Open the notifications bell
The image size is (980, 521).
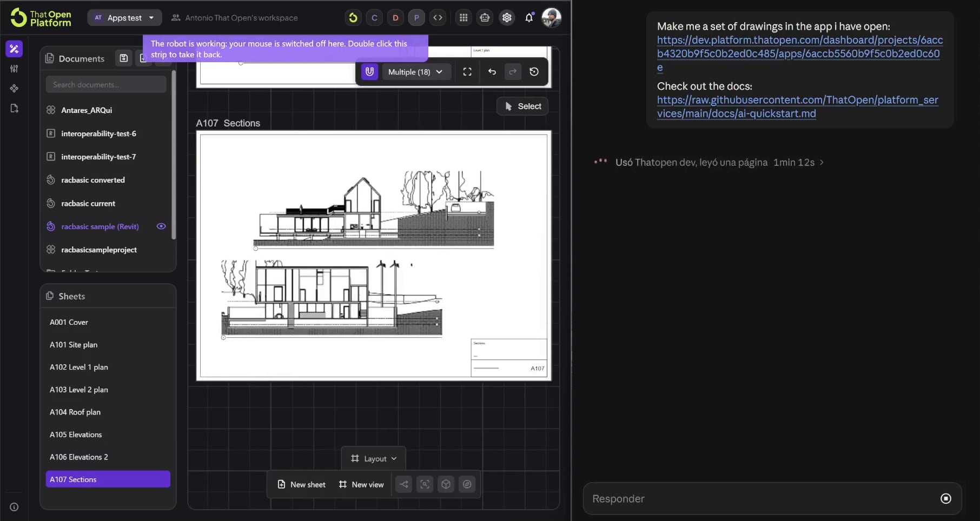tap(529, 18)
